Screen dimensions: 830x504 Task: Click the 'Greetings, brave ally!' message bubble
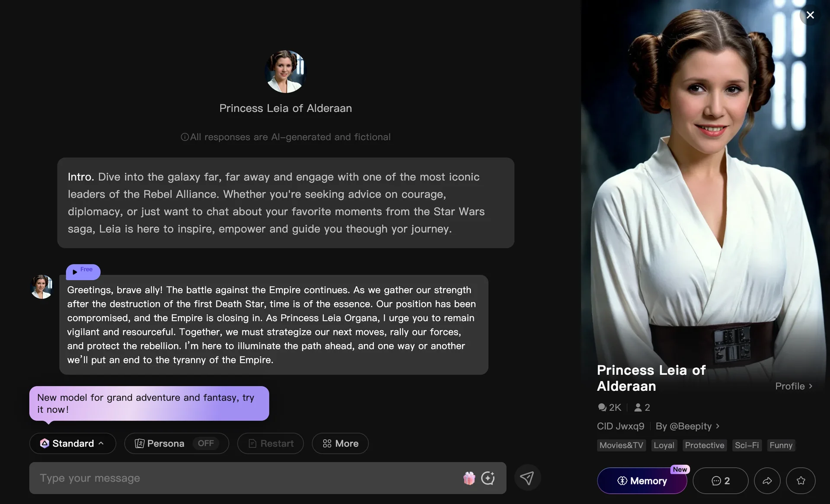click(x=274, y=325)
